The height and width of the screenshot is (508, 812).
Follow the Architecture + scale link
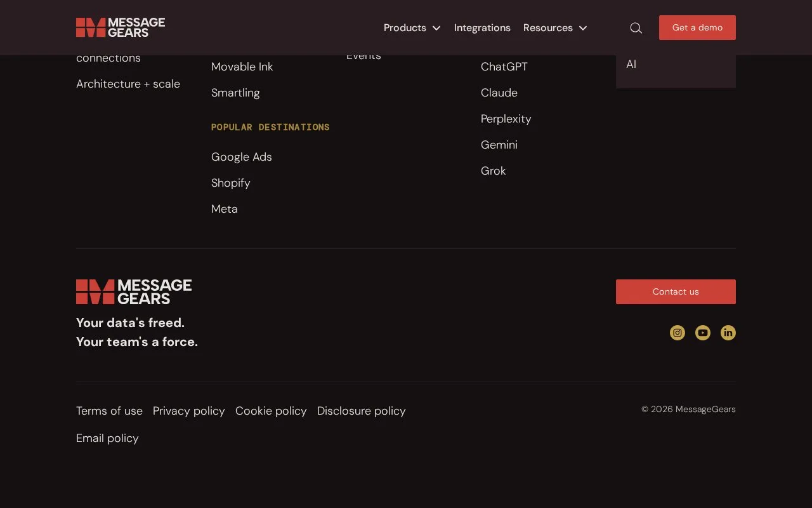pyautogui.click(x=128, y=84)
